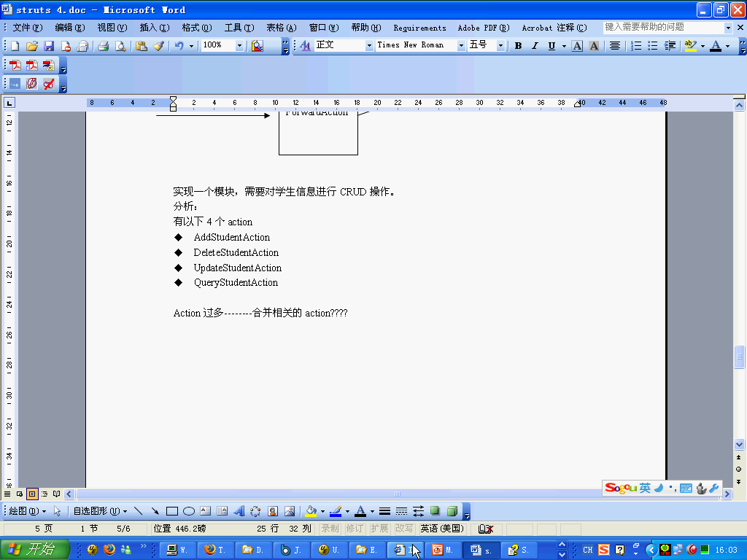Open the Styles and Formatting pane icon
The image size is (747, 560).
(x=306, y=46)
